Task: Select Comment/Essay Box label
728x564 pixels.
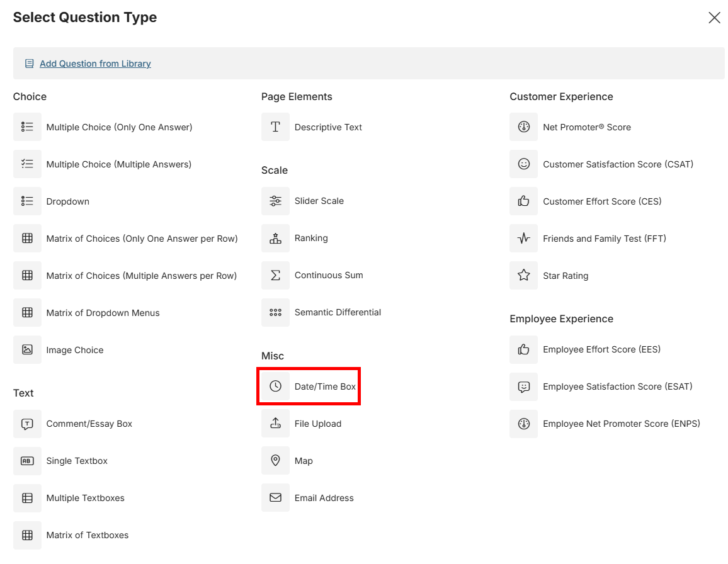Action: 89,424
